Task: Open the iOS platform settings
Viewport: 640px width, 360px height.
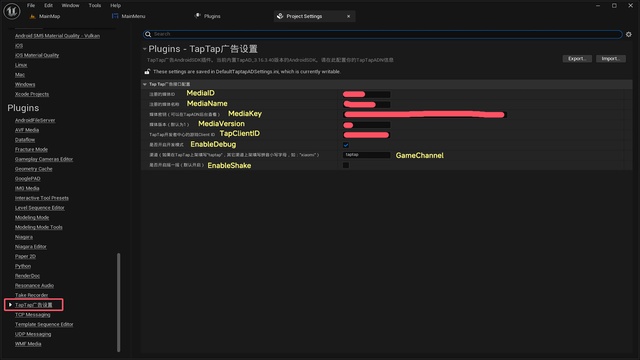Action: point(19,46)
